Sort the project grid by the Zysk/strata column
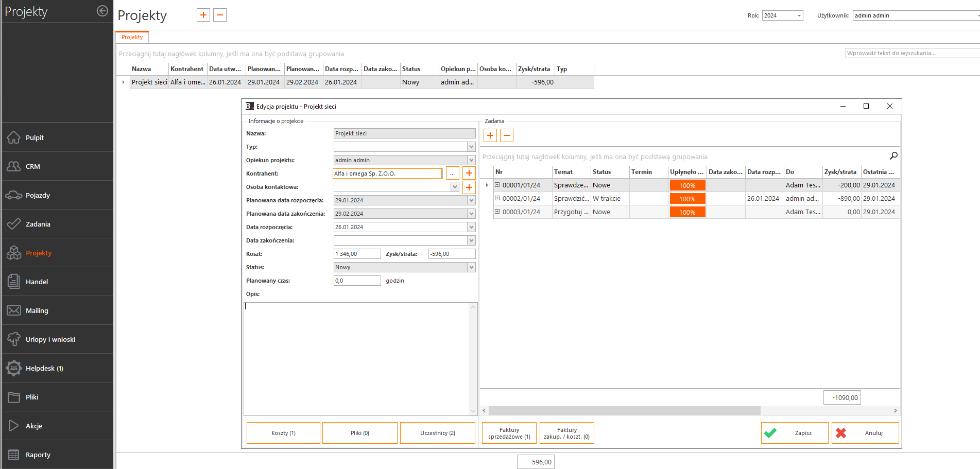980x469 pixels. pyautogui.click(x=536, y=69)
